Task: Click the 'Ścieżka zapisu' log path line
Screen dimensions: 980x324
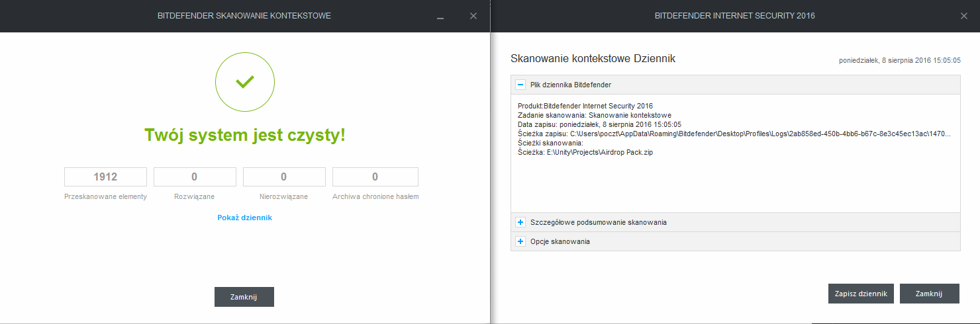Action: [734, 134]
